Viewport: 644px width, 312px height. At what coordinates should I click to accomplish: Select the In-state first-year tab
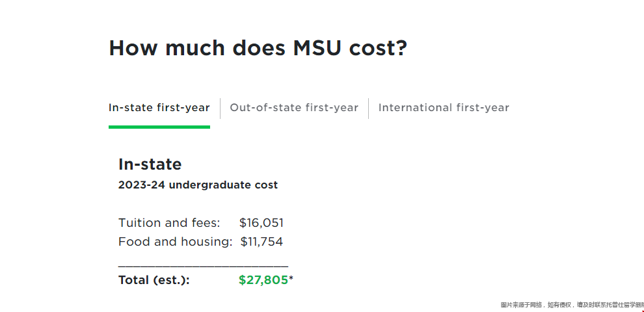click(x=159, y=107)
